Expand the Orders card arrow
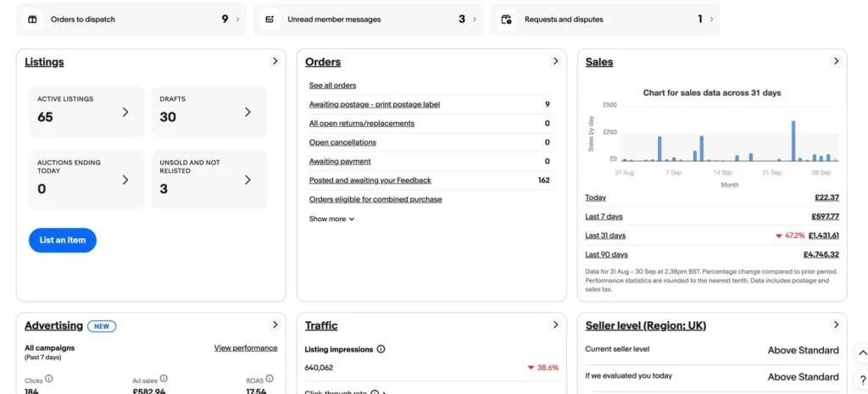Screen dimensions: 868x394 (x=556, y=61)
